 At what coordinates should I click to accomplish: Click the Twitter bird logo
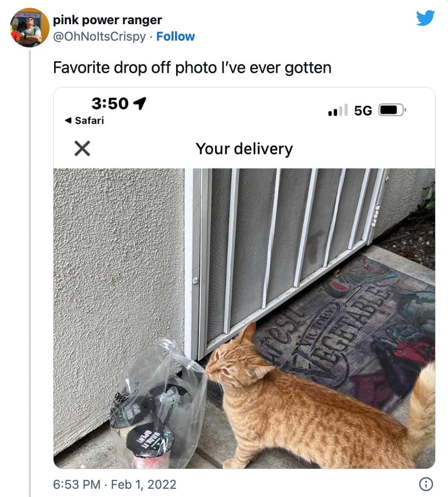tap(425, 18)
